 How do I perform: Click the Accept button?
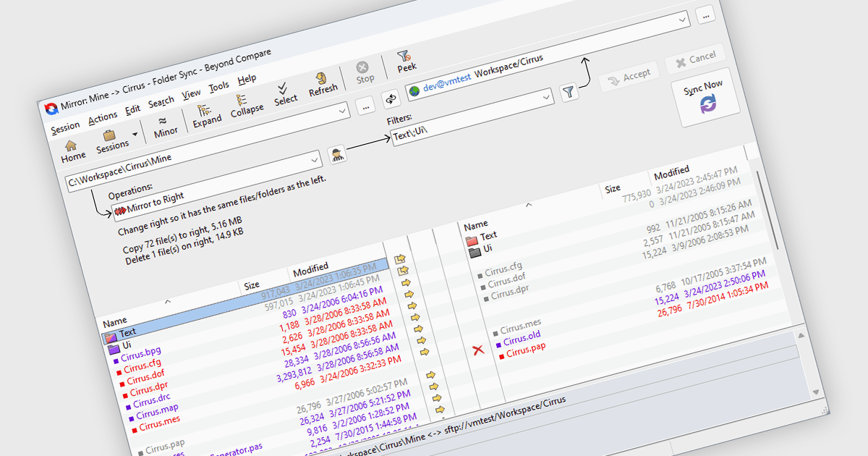(x=629, y=76)
